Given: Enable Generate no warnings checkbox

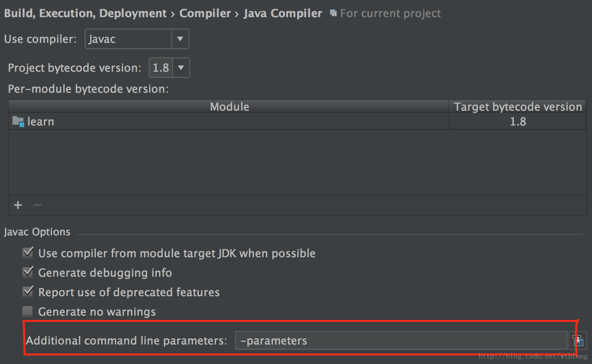Looking at the screenshot, I should pos(28,311).
